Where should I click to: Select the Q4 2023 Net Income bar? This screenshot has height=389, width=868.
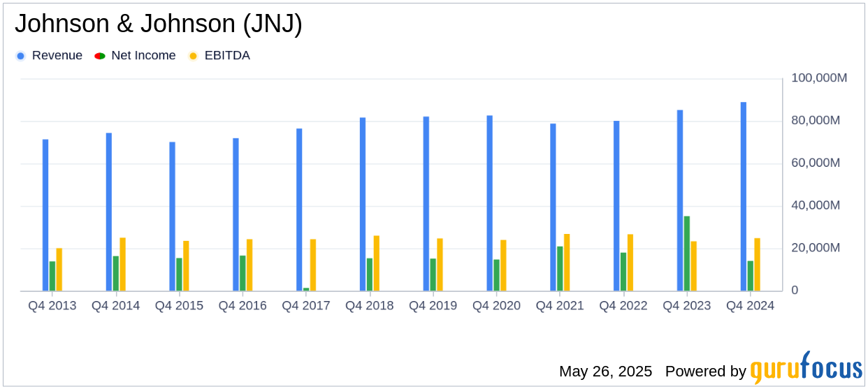[687, 254]
